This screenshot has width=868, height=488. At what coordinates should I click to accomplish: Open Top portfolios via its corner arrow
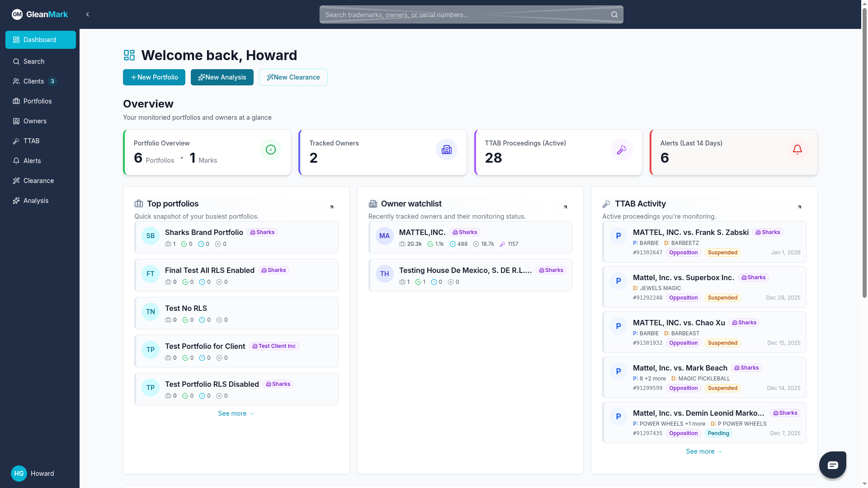332,207
